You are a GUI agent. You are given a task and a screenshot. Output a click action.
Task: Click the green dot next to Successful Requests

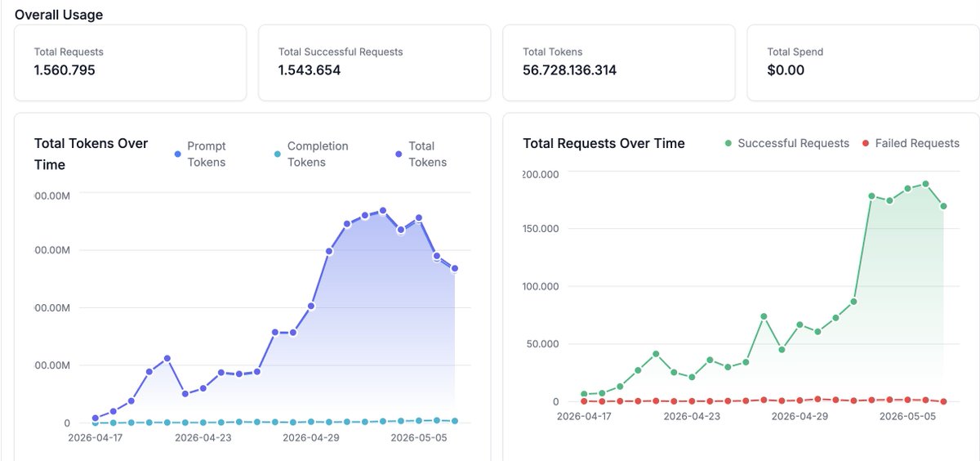pyautogui.click(x=728, y=144)
